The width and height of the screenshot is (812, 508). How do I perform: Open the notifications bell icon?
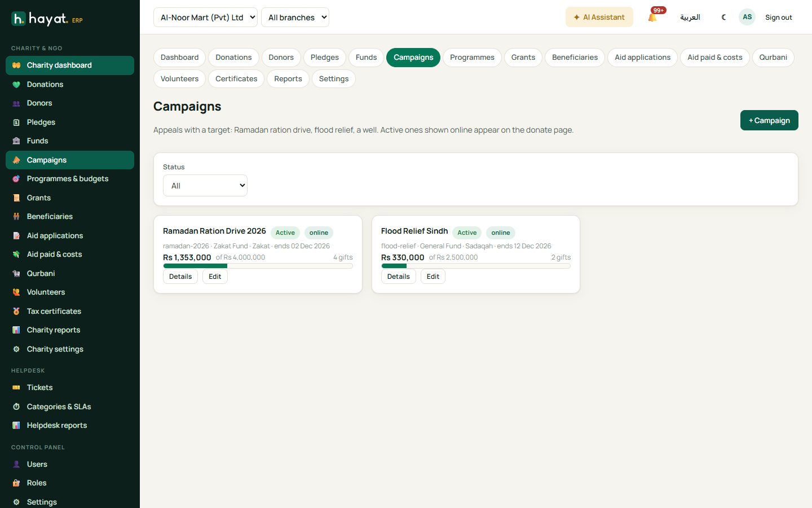tap(652, 17)
